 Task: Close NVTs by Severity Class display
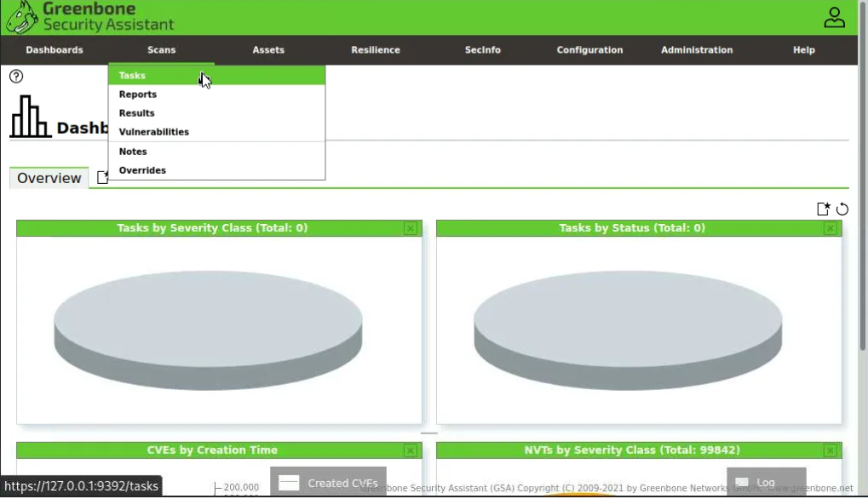(830, 450)
